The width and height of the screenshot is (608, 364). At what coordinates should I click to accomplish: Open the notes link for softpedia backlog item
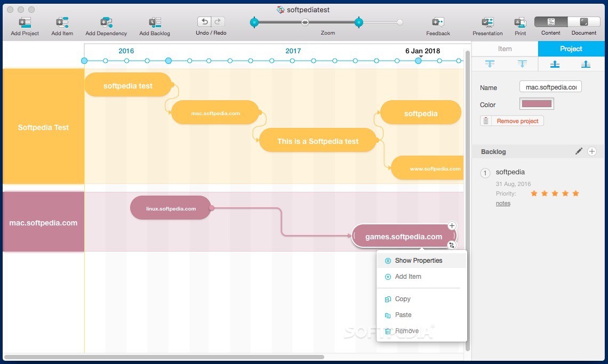(503, 203)
